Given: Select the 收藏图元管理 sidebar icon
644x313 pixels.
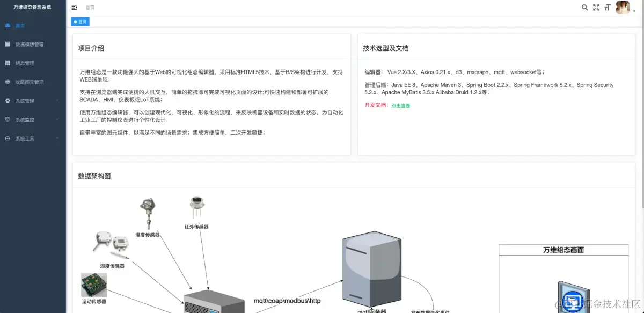Looking at the screenshot, I should pyautogui.click(x=8, y=82).
